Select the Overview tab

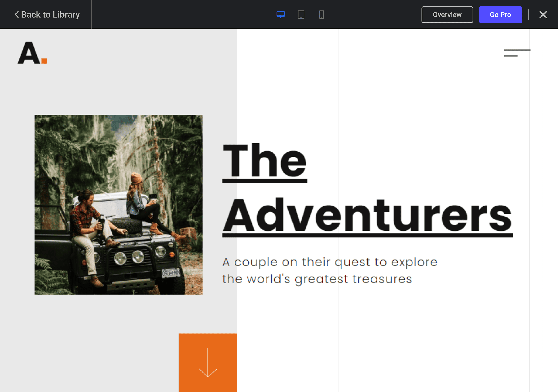[x=447, y=15]
